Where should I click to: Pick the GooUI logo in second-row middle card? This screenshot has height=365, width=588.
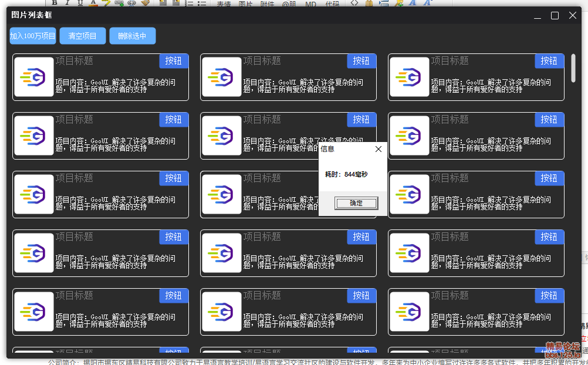point(222,136)
